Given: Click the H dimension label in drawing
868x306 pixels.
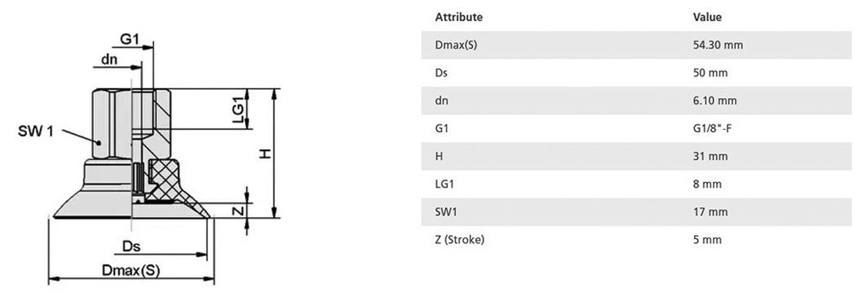Looking at the screenshot, I should coord(265,153).
